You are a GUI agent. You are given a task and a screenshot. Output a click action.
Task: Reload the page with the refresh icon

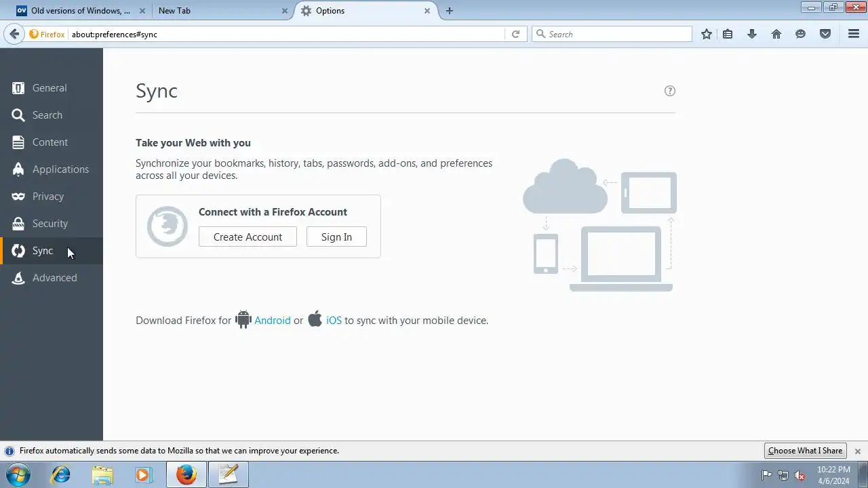pyautogui.click(x=515, y=34)
